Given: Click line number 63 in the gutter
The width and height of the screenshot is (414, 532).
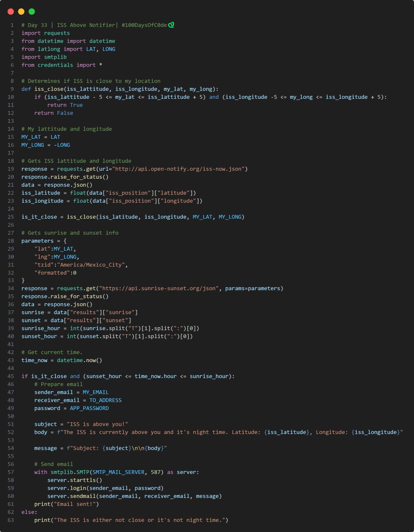Looking at the screenshot, I should pos(10,520).
